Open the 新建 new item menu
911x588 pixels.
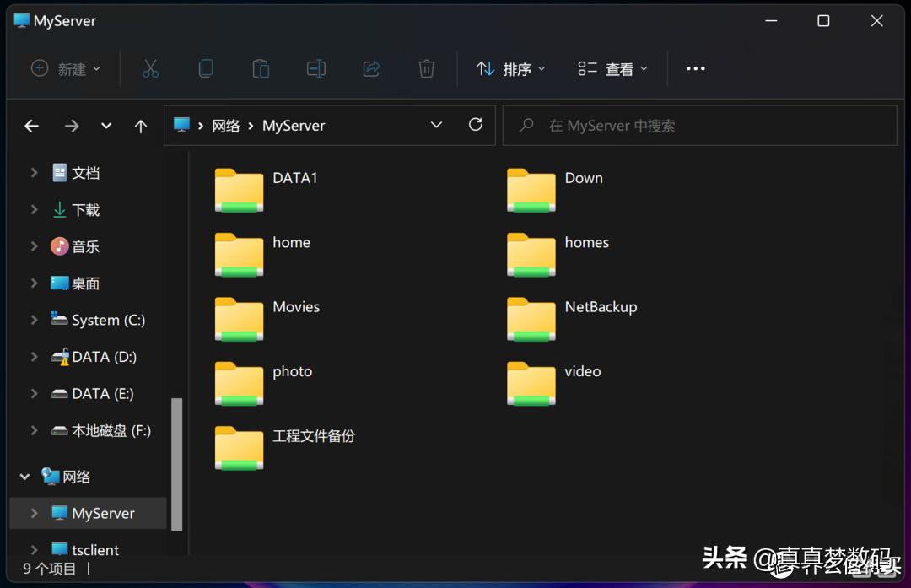[x=66, y=68]
